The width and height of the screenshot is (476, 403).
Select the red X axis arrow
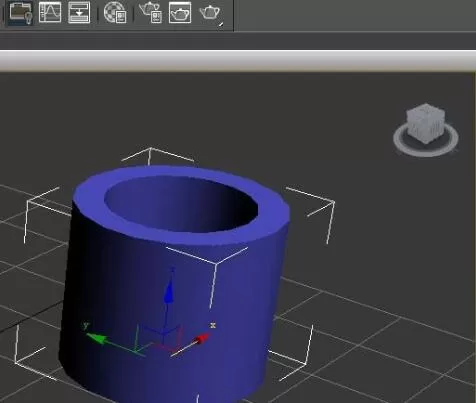point(201,339)
